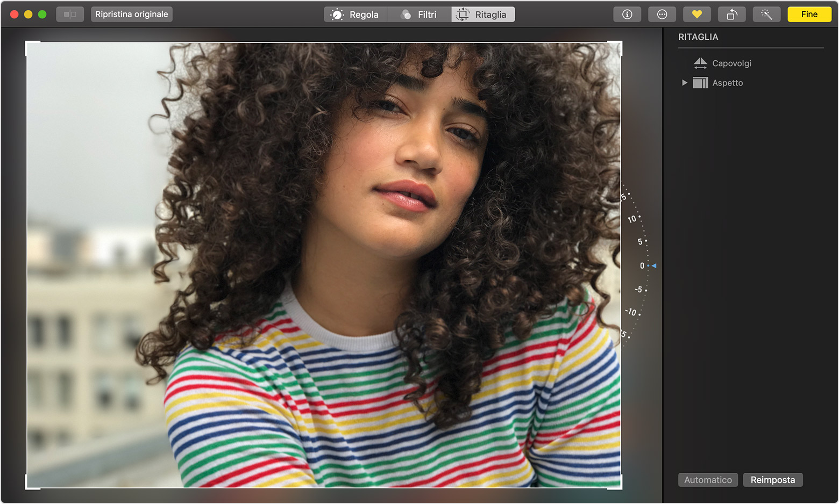Click the Automatico button
The width and height of the screenshot is (839, 504).
(x=708, y=480)
